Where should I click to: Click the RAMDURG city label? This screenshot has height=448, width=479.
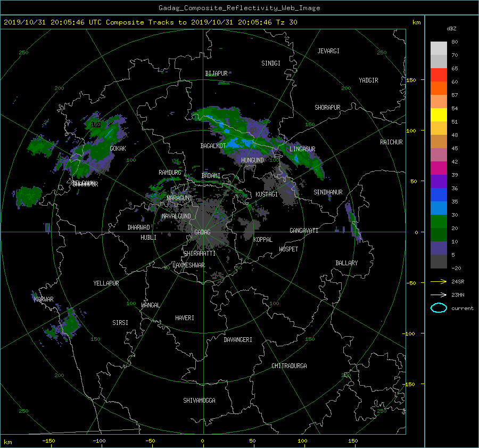pyautogui.click(x=170, y=173)
